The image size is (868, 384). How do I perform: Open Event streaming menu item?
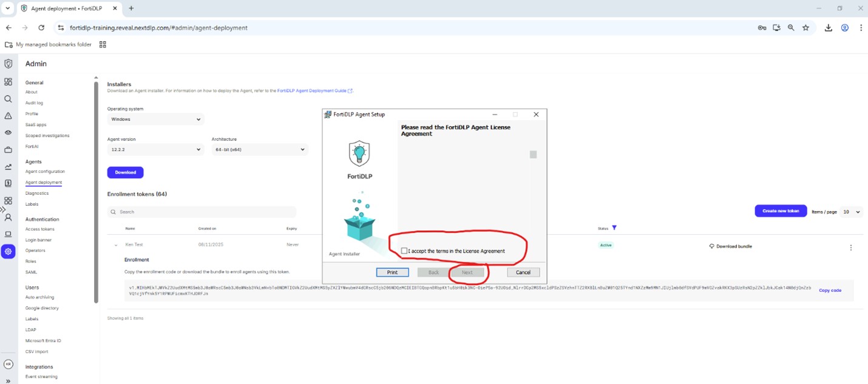coord(41,377)
